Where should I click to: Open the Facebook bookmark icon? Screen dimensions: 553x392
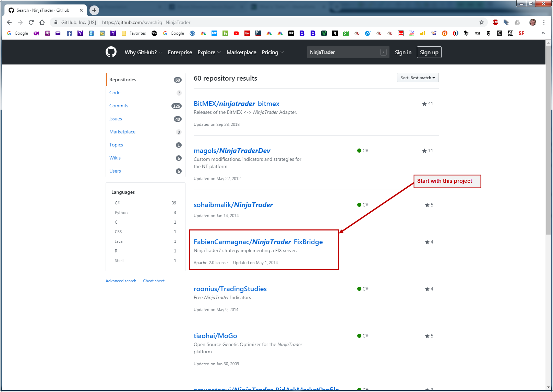pyautogui.click(x=69, y=33)
